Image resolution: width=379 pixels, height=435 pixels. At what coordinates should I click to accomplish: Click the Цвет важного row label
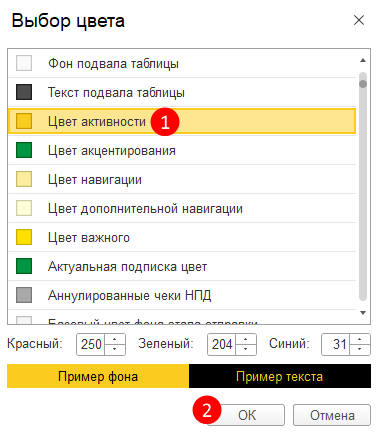click(x=89, y=237)
